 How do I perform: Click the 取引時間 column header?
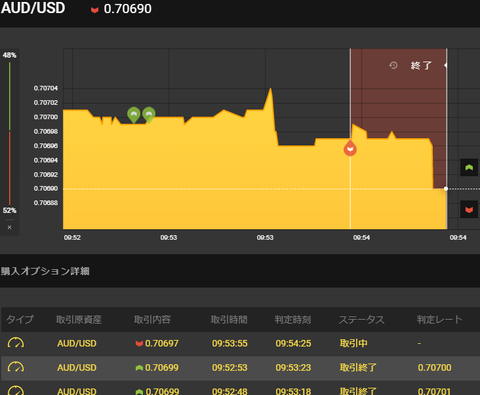tap(229, 320)
